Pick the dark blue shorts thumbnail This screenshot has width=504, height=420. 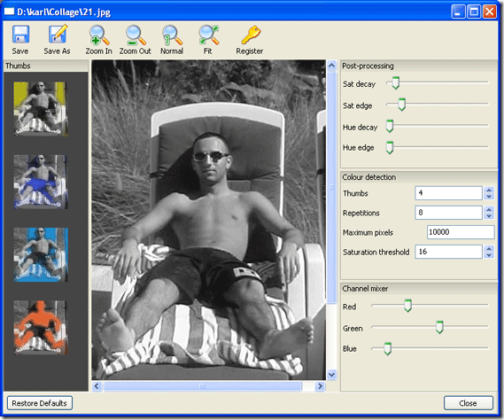tap(41, 182)
